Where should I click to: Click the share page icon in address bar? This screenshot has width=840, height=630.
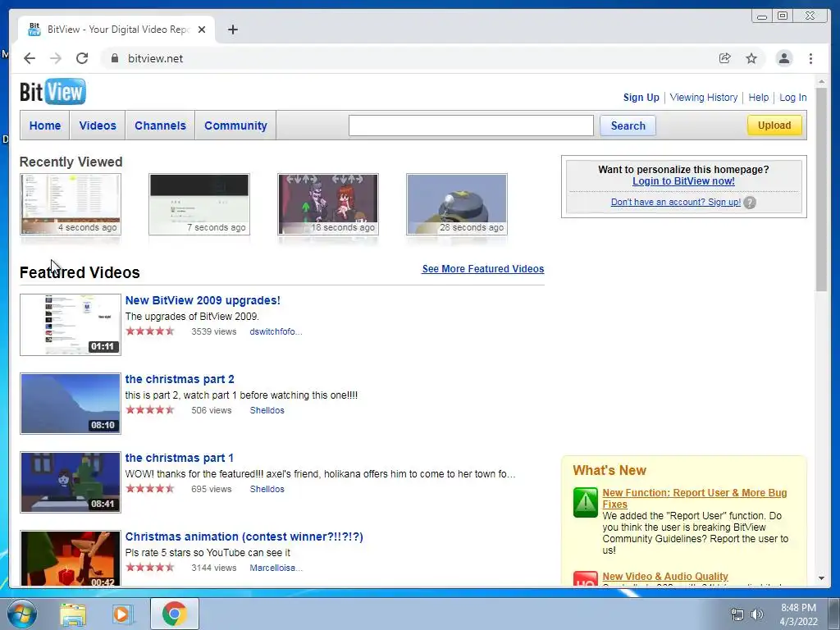pyautogui.click(x=725, y=58)
